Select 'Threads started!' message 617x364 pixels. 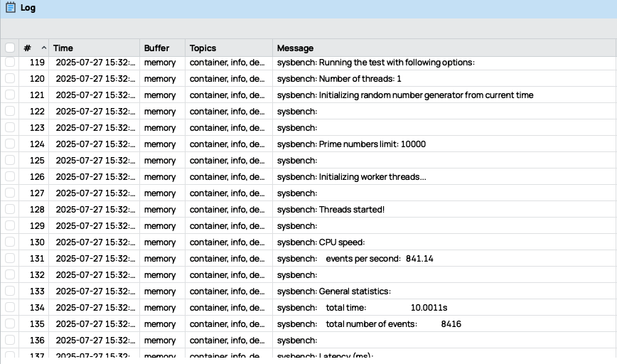(x=331, y=209)
